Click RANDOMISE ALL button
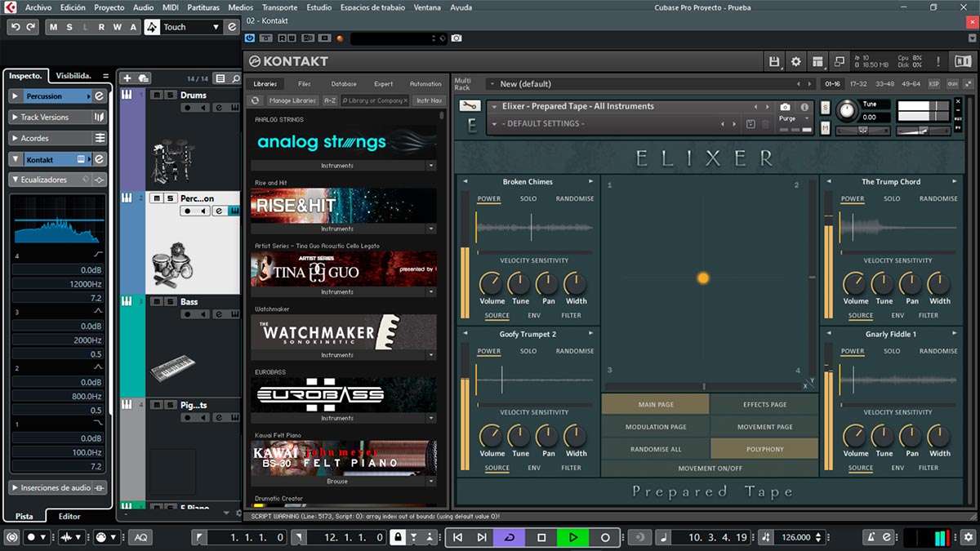Screen dimensions: 980x551 (x=656, y=449)
